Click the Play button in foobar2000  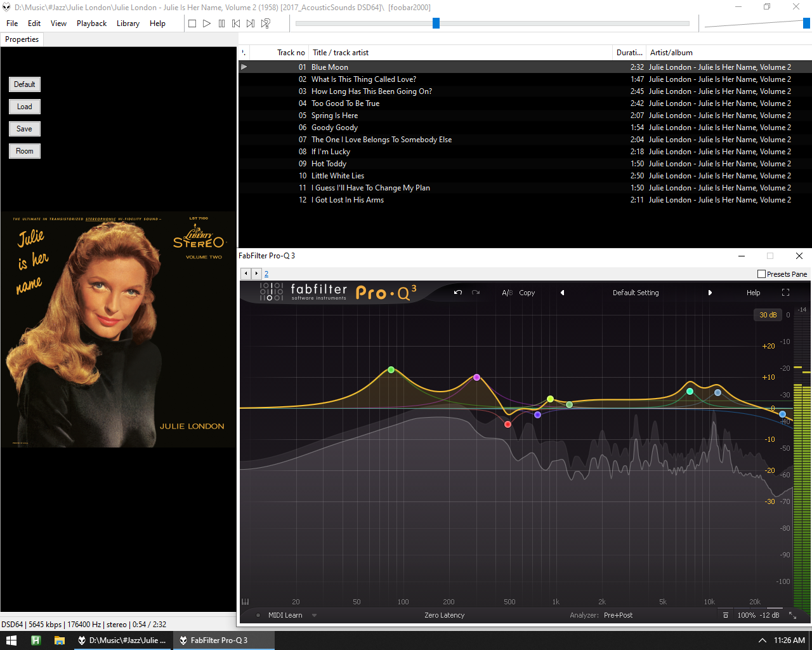[207, 23]
